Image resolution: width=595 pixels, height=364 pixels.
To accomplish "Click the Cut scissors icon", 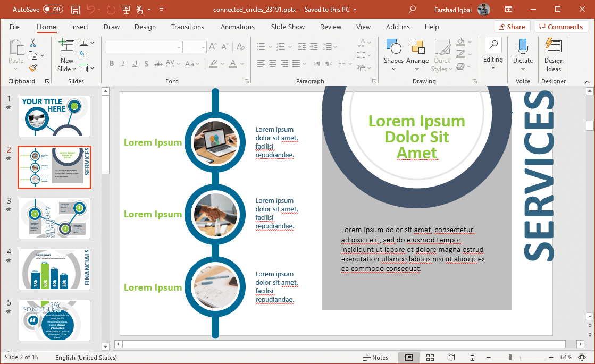I will [33, 43].
